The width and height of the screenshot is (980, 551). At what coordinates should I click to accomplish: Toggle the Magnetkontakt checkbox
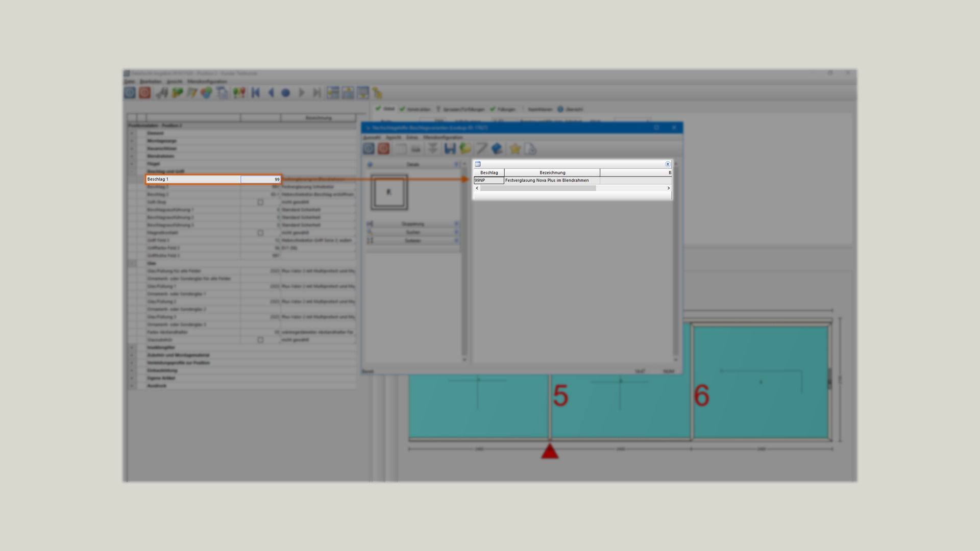260,233
